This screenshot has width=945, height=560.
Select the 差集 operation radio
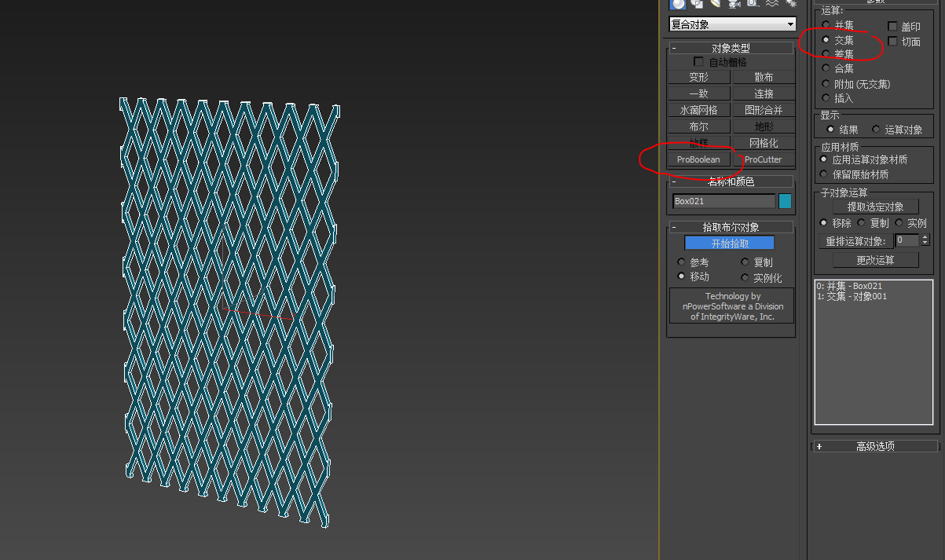(826, 54)
